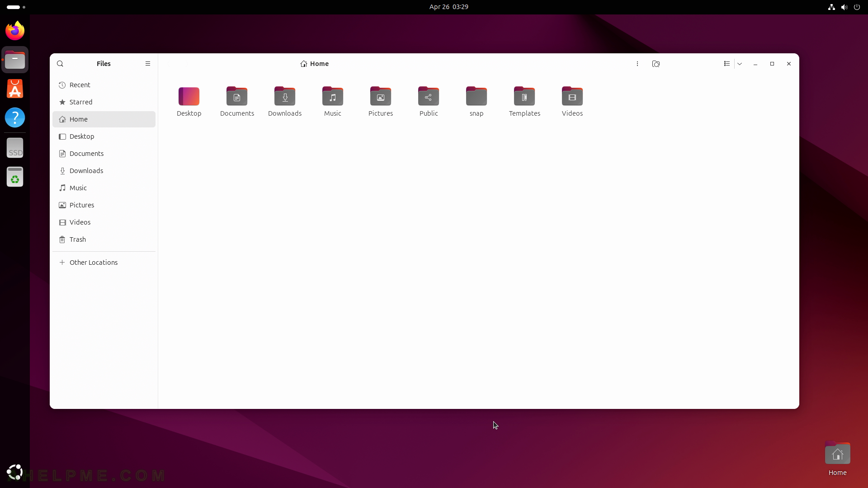Select Music in the sidebar
868x488 pixels.
coord(104,188)
